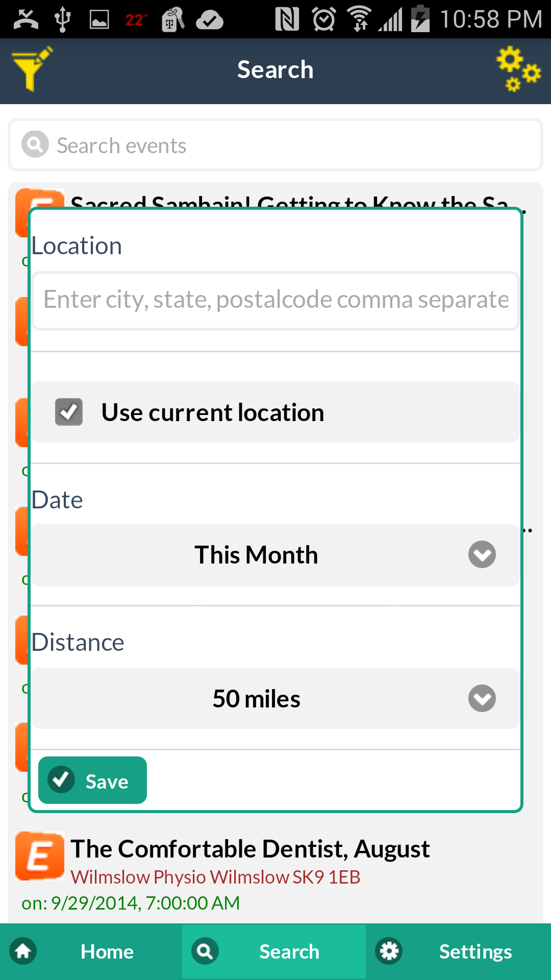Tap the magnifier icon in search events

[x=35, y=144]
